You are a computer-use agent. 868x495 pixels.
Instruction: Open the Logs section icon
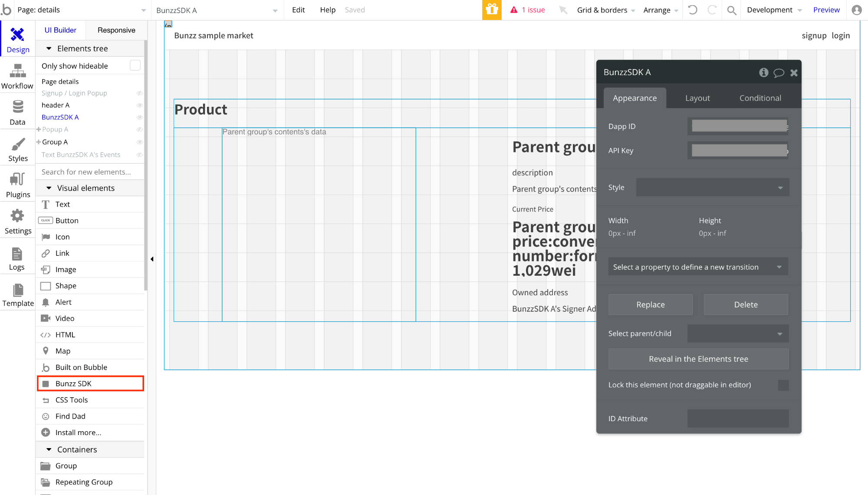(x=17, y=254)
